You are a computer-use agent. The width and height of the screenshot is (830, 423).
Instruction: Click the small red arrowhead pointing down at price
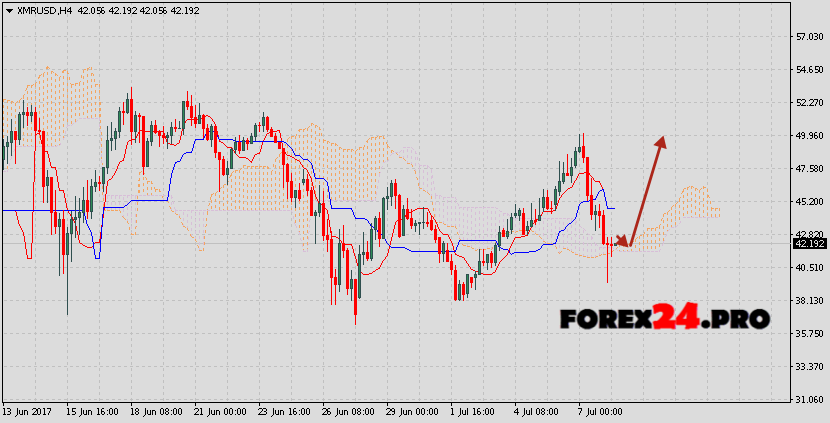click(x=626, y=242)
